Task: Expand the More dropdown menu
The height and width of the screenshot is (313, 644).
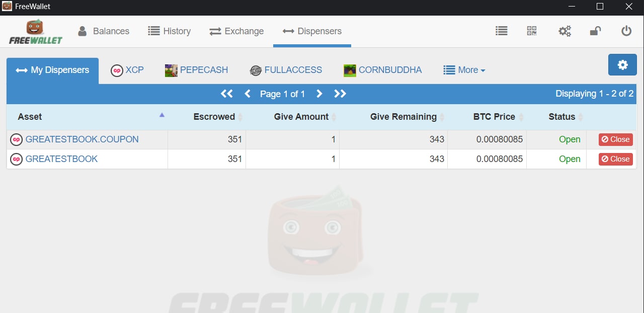Action: click(x=464, y=70)
